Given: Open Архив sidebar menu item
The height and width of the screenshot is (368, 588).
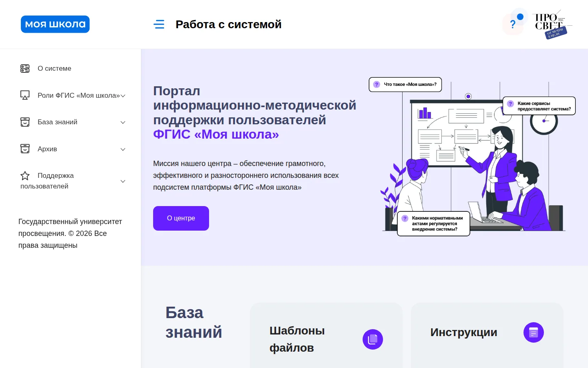Looking at the screenshot, I should pos(47,149).
